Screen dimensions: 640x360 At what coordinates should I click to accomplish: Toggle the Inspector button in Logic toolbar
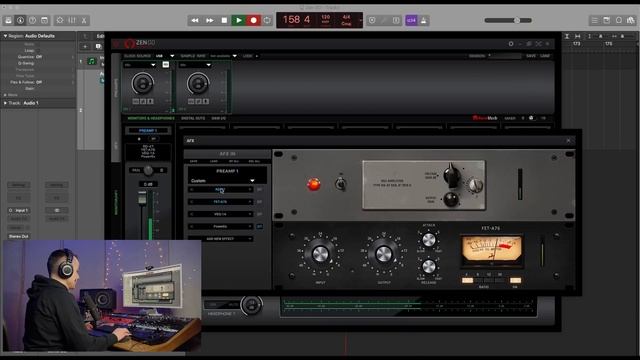tap(20, 20)
